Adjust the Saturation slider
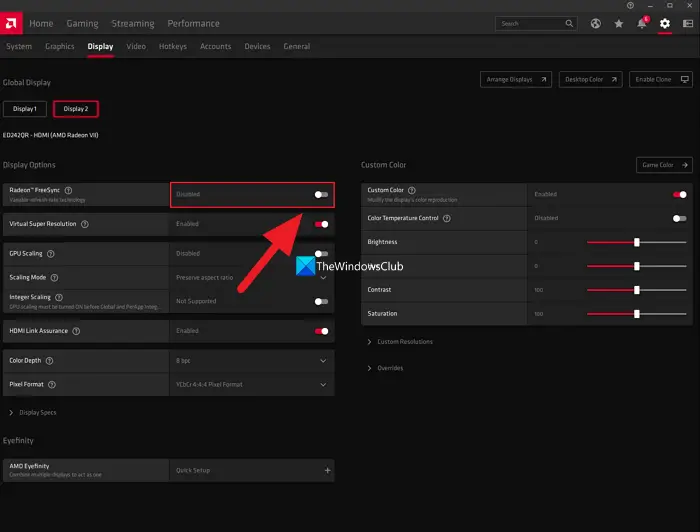Viewport: 700px width, 532px height. coord(637,314)
